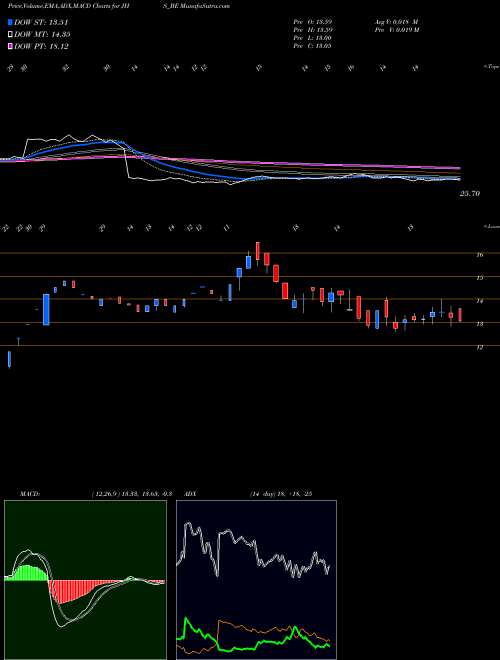The height and width of the screenshot is (660, 500).
Task: Click the 25.70 label beside the EMA lines
Action: point(470,194)
